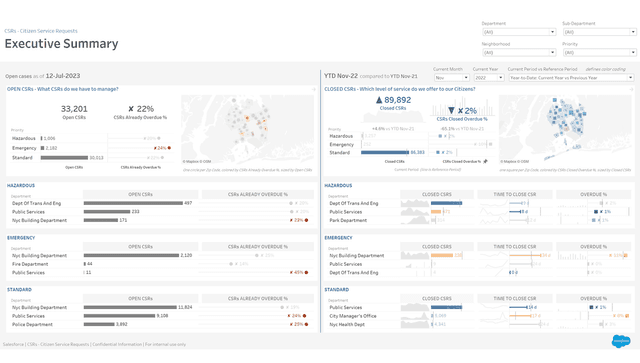Click the closed CSRs map with blue squares

click(x=565, y=129)
